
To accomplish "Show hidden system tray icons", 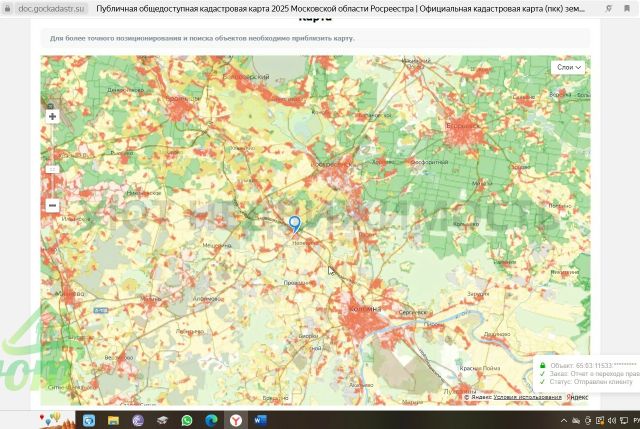I will click(564, 420).
